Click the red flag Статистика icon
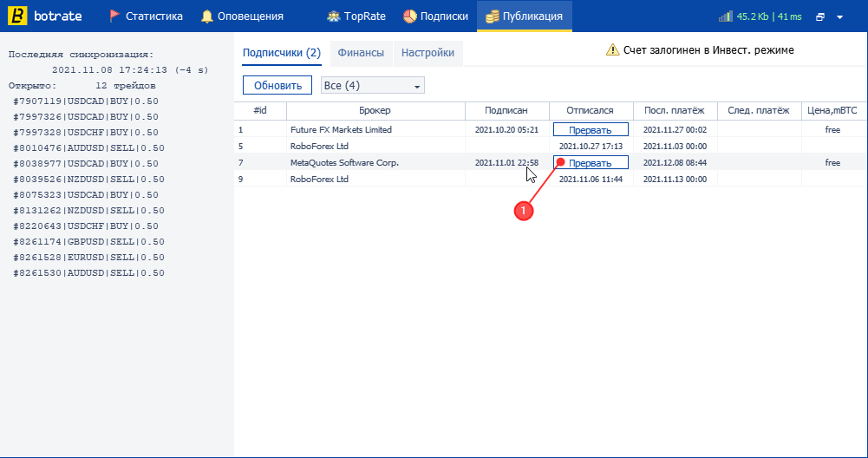The image size is (868, 458). coord(114,16)
